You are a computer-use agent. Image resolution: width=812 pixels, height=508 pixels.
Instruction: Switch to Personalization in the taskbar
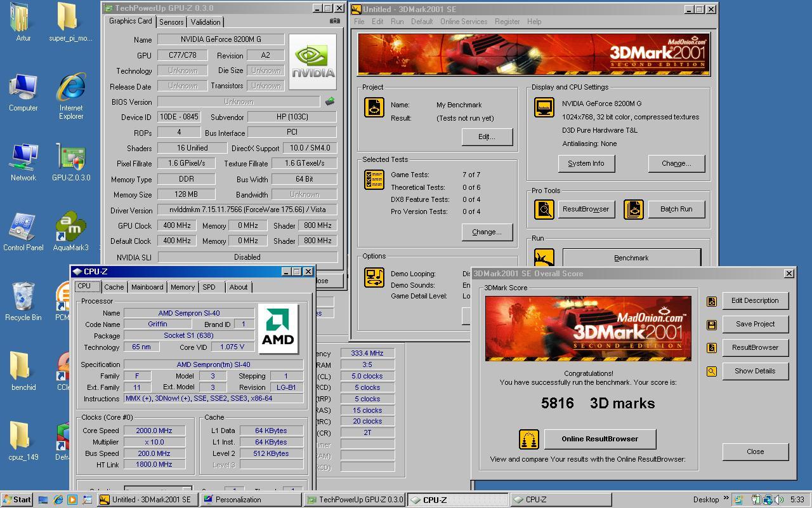point(251,500)
